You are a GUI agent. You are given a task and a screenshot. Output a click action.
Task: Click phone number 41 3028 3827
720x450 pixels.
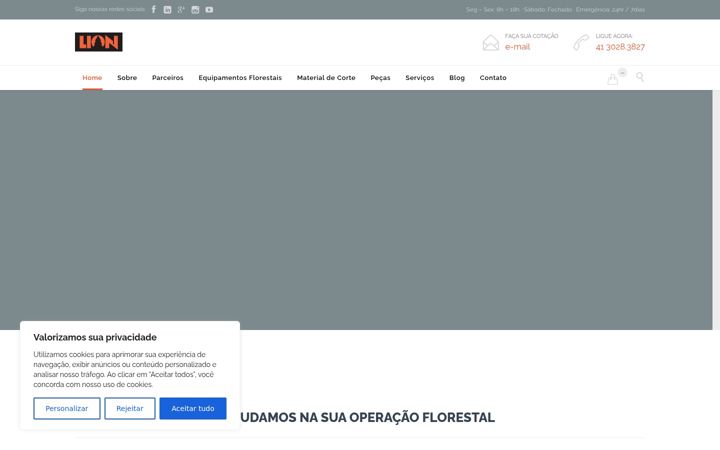point(620,47)
